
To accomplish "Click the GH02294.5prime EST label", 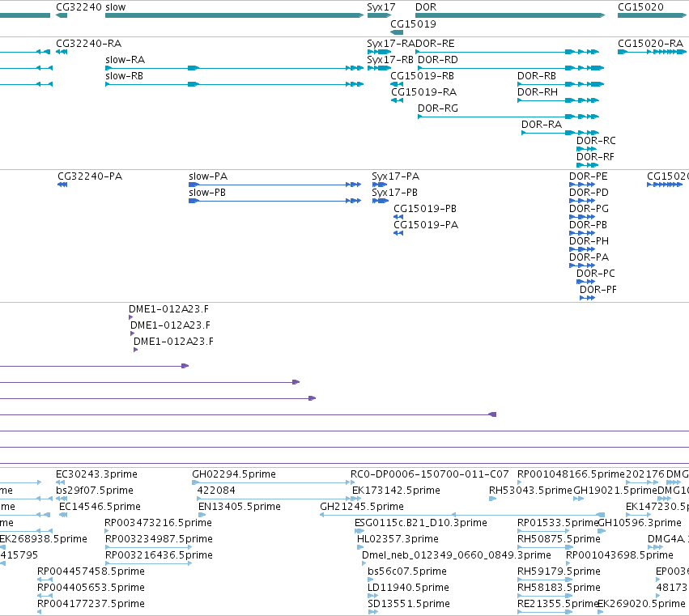I will (234, 474).
